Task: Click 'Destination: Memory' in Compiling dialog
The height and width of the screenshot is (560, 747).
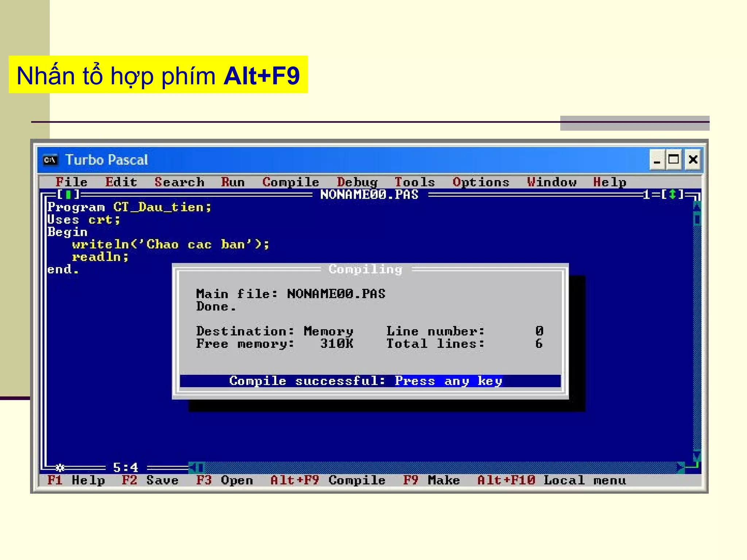Action: pos(275,331)
